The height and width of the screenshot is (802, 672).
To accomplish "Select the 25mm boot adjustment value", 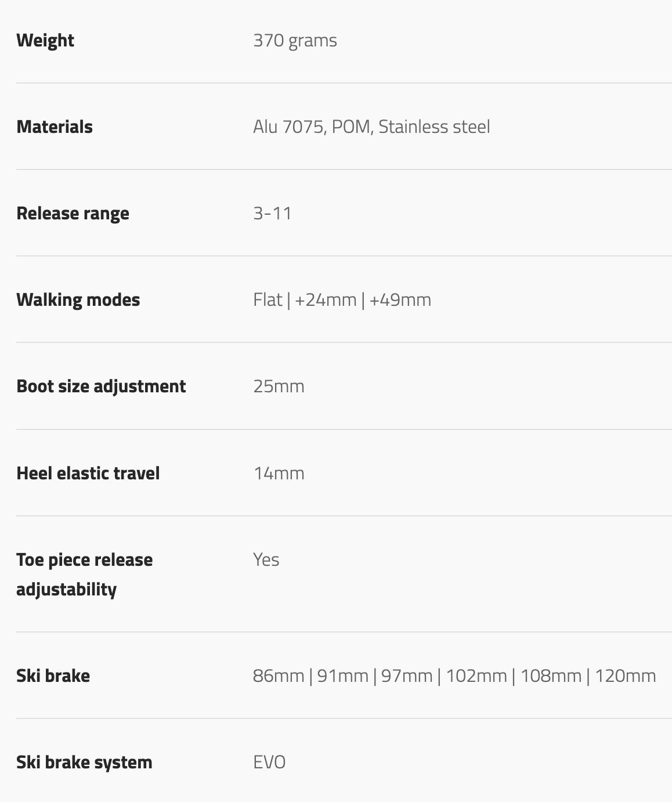I will [x=279, y=386].
